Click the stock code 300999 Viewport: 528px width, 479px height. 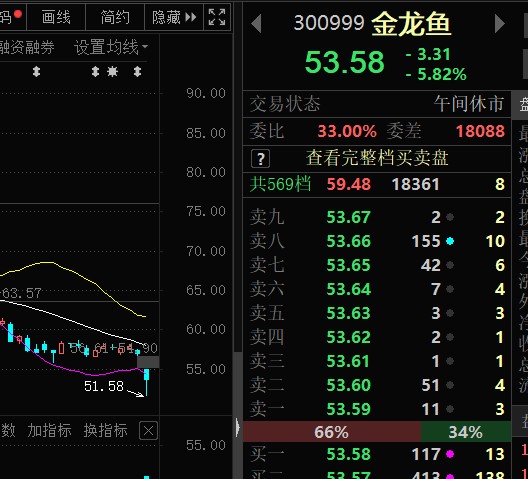tap(329, 23)
